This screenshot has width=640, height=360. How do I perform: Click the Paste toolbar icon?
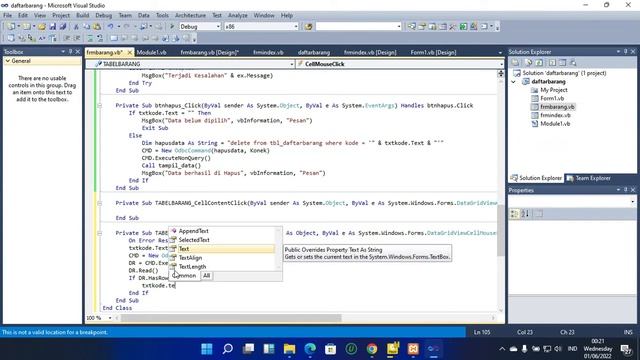point(97,27)
